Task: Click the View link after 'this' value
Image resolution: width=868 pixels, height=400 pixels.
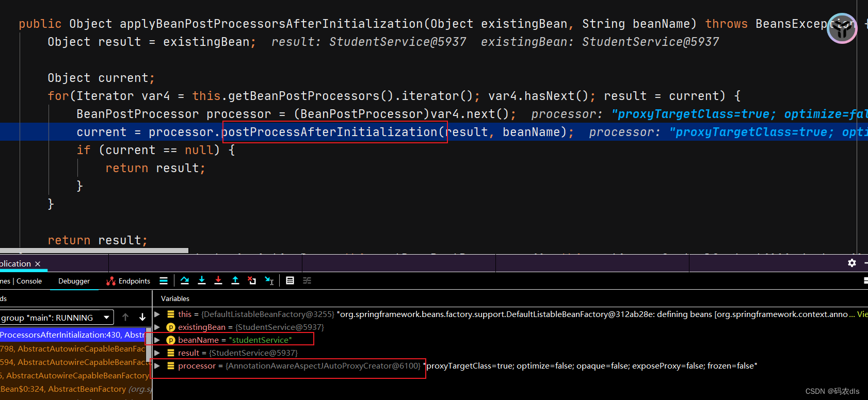Action: [862, 314]
